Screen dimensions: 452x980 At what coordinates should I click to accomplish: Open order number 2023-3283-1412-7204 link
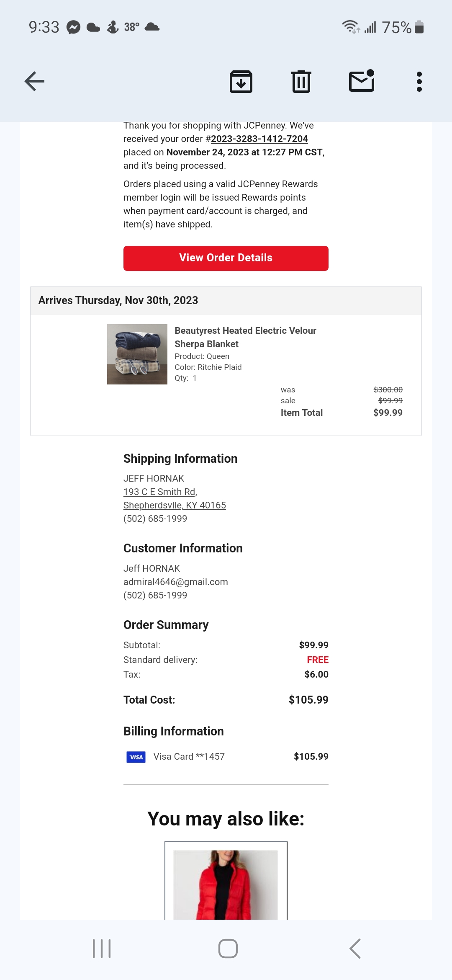click(259, 139)
